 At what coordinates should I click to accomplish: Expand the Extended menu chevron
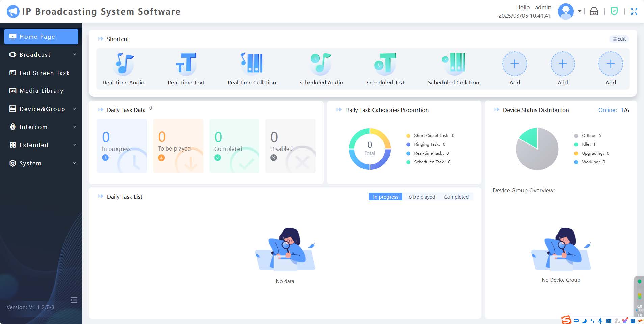pos(75,145)
